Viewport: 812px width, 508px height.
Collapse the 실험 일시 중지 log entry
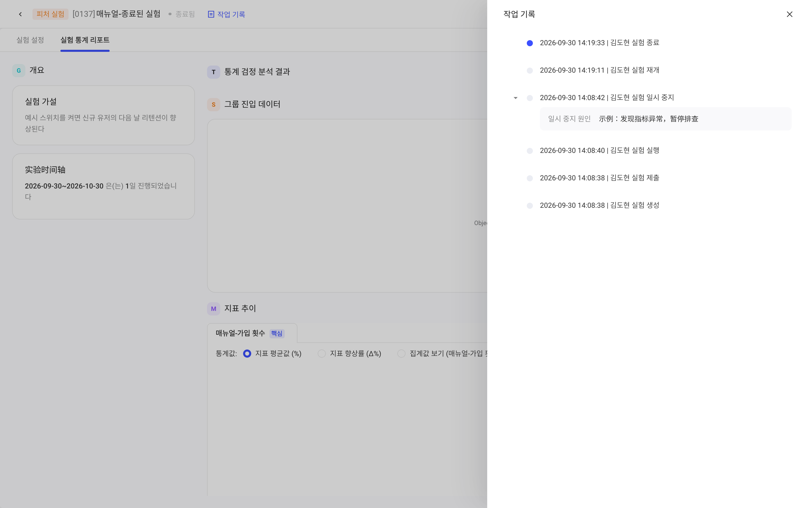[x=515, y=98]
